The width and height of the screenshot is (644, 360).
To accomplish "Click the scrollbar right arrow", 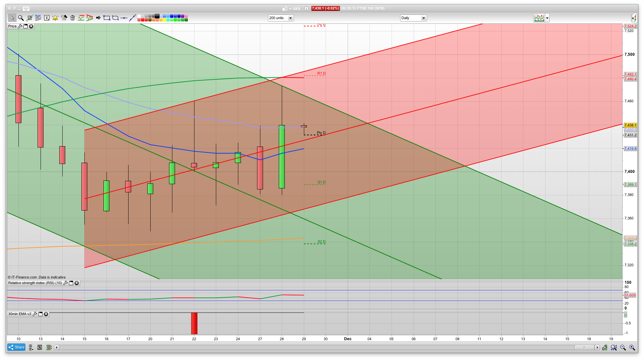I will [597, 347].
